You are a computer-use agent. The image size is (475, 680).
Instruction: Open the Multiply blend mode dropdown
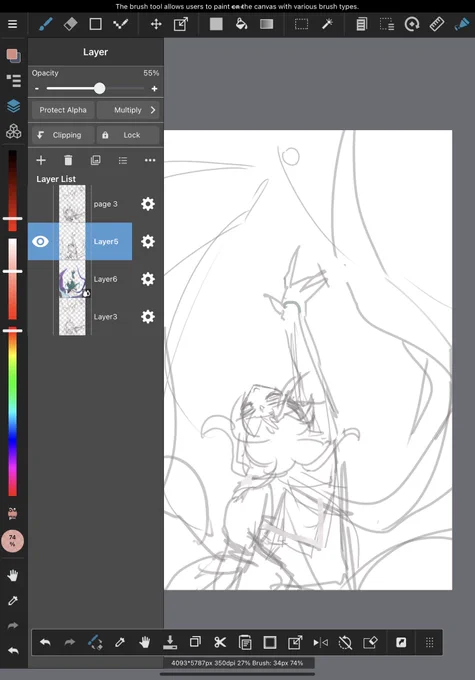tap(128, 110)
